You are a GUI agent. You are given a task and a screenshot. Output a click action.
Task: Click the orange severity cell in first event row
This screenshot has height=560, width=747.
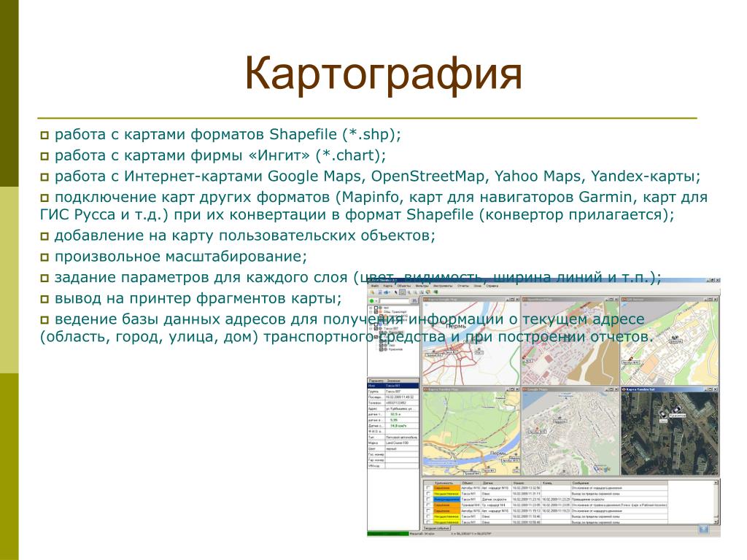(447, 488)
